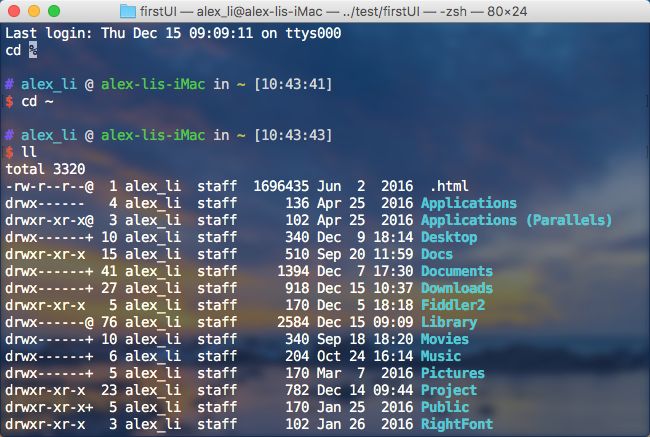Click the Downloads directory name
The image size is (650, 437).
457,288
